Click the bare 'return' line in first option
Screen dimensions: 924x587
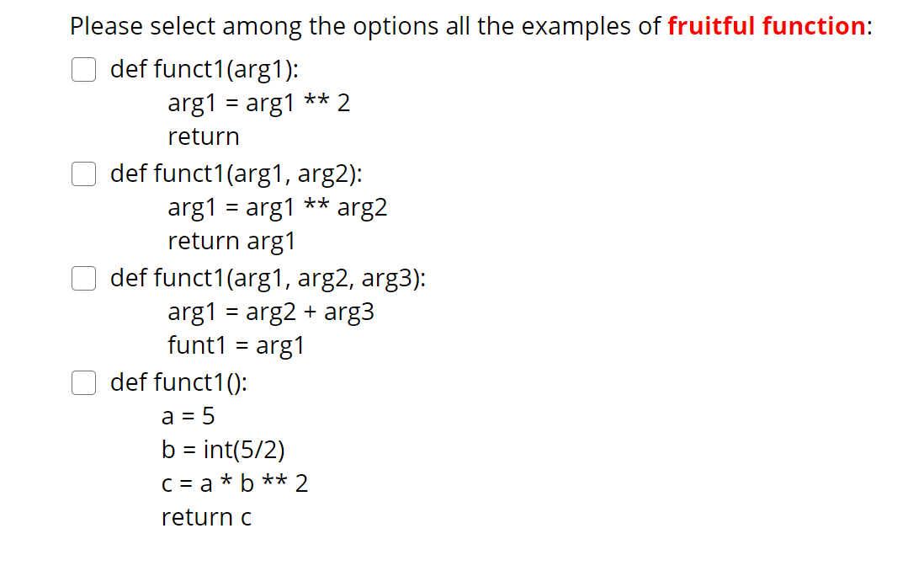coord(204,136)
